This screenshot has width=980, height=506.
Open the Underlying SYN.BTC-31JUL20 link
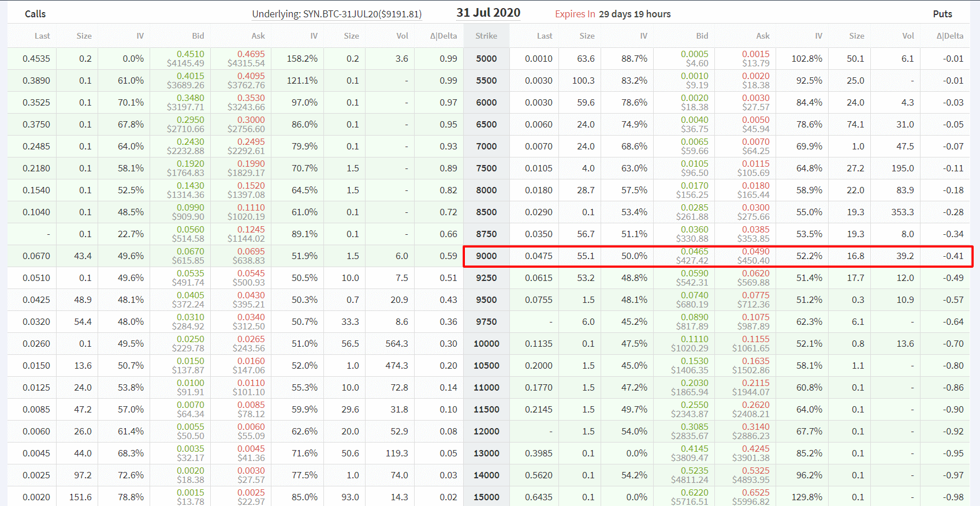(337, 14)
